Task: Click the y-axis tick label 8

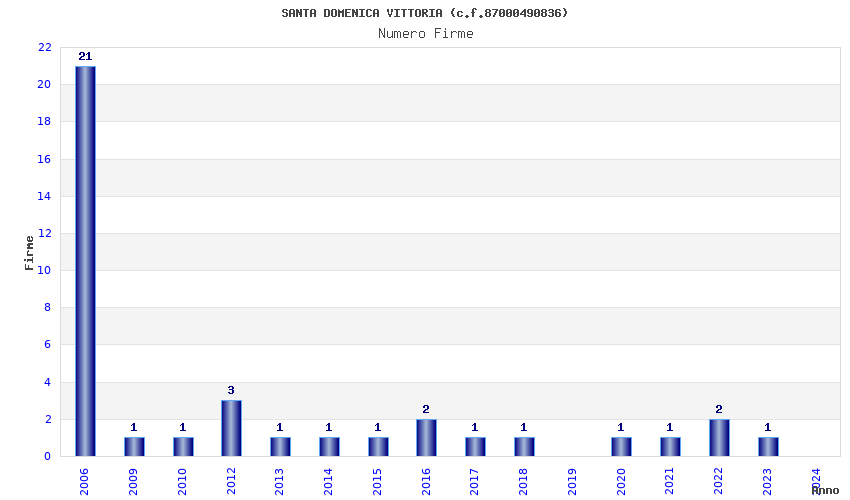Action: click(x=48, y=307)
